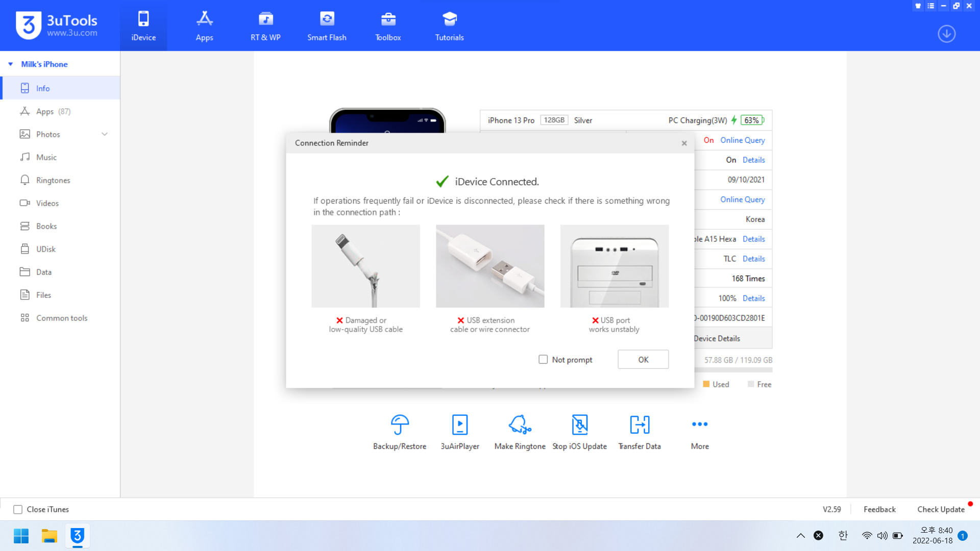Click the Check Update link
Screen dimensions: 980x551
coord(941,510)
